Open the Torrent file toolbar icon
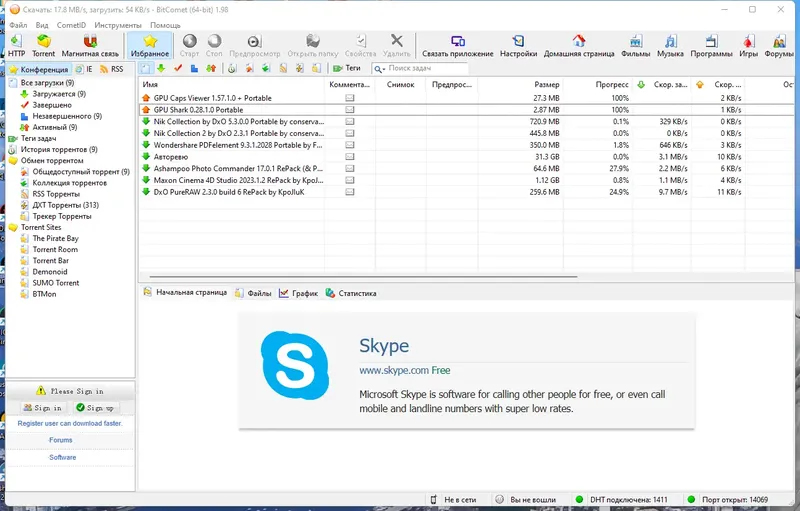 coord(43,45)
